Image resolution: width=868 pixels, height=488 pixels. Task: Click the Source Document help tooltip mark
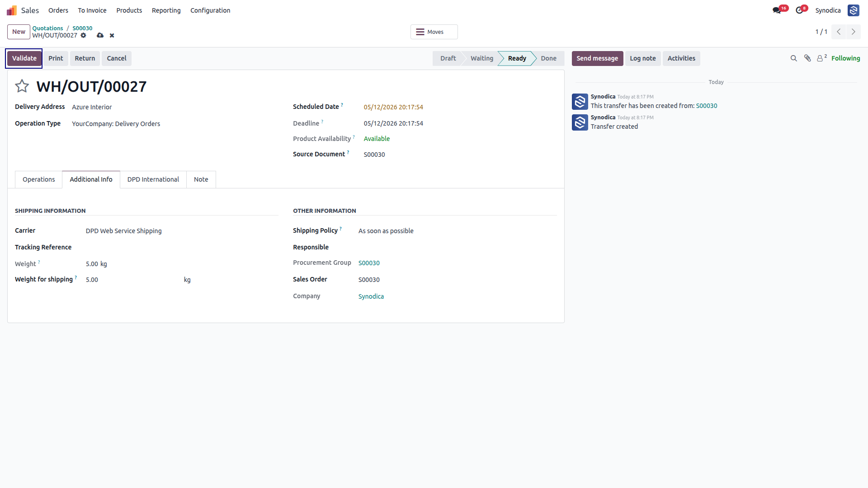pos(348,152)
